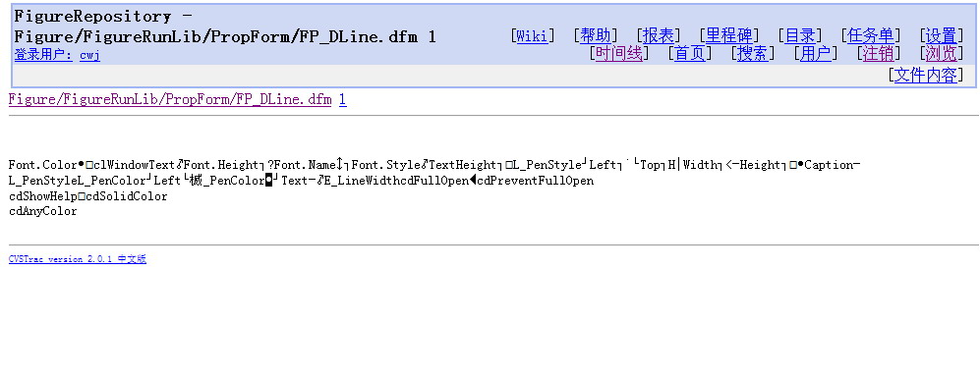Click logged-in user link 登录用户: cwj

57,55
